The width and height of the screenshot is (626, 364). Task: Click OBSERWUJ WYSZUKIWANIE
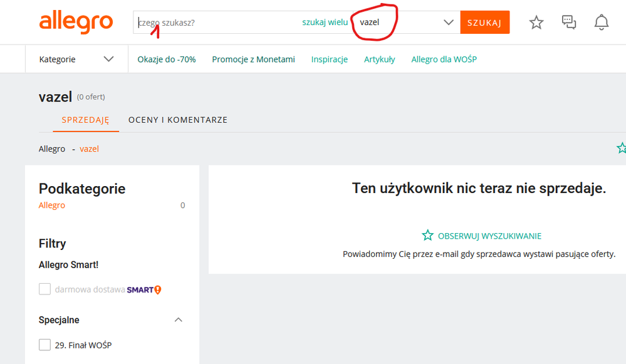pos(489,236)
